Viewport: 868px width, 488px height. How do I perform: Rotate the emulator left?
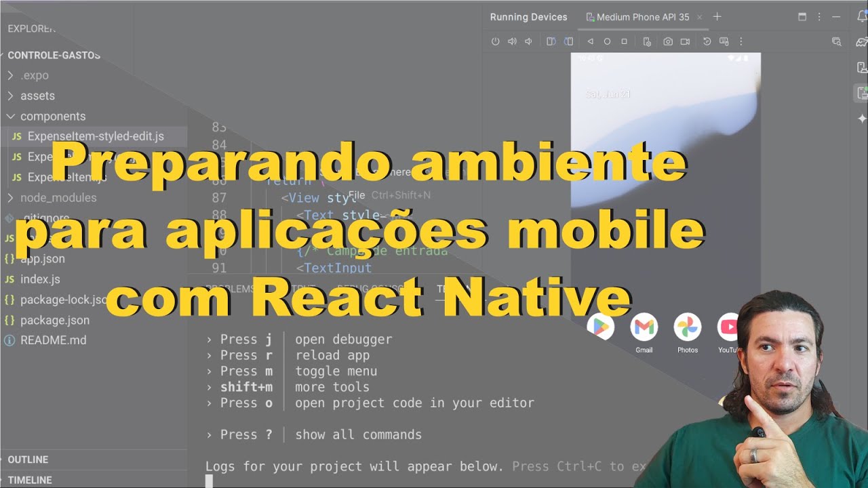pos(551,41)
